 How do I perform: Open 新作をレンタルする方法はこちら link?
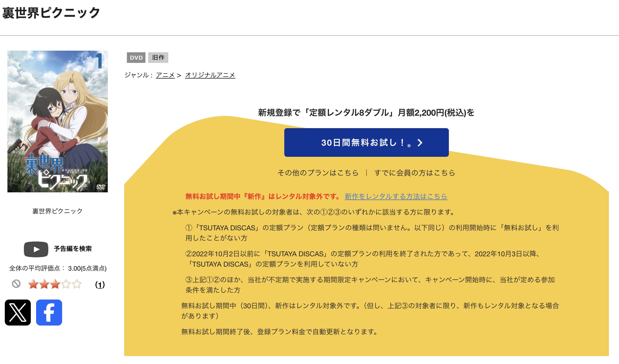pos(396,196)
